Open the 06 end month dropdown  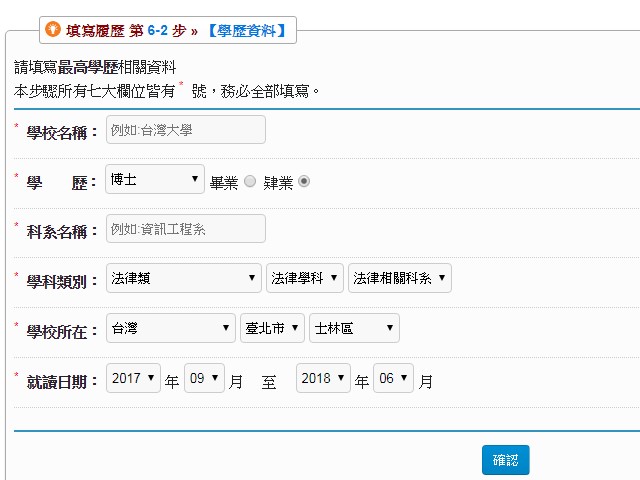tap(392, 379)
